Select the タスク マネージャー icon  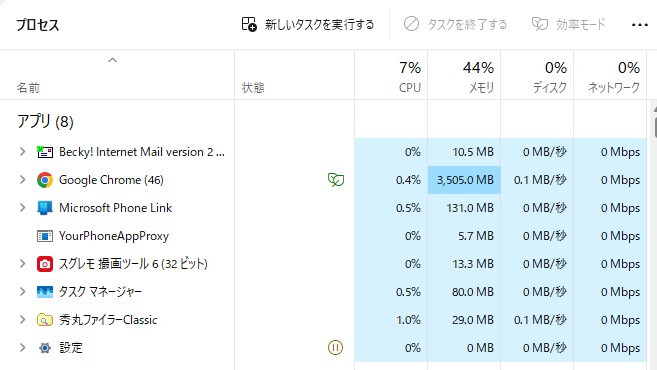coord(45,292)
